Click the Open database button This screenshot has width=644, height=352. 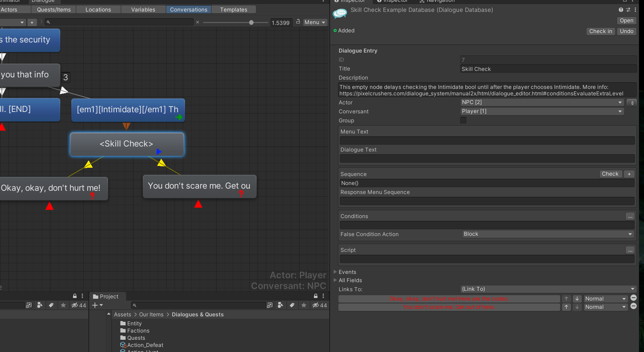tap(626, 21)
